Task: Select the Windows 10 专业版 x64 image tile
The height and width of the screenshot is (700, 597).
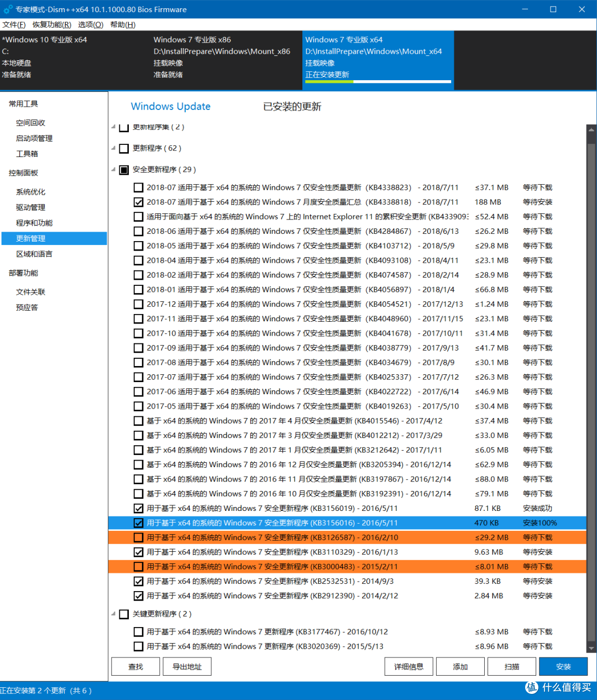Action: 75,60
